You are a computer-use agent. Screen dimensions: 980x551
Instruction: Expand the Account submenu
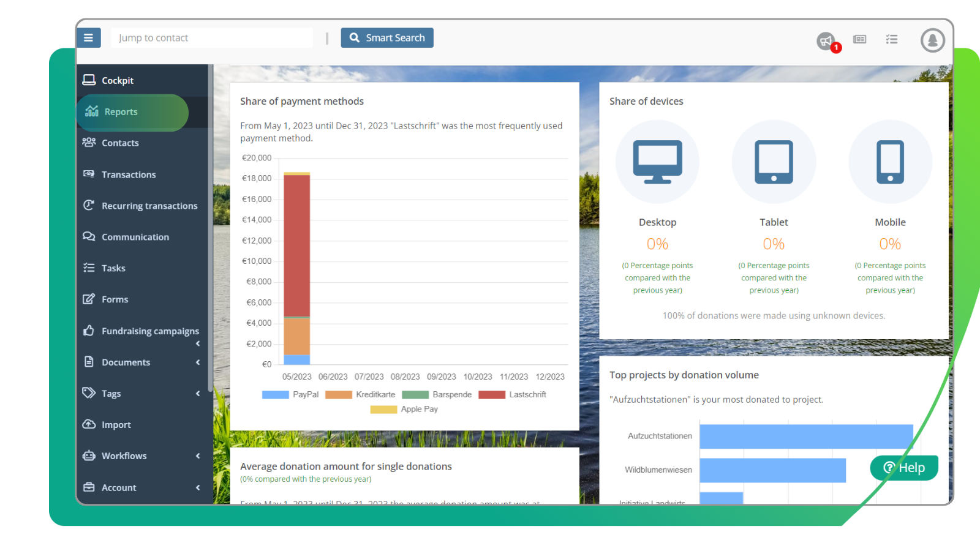(197, 487)
